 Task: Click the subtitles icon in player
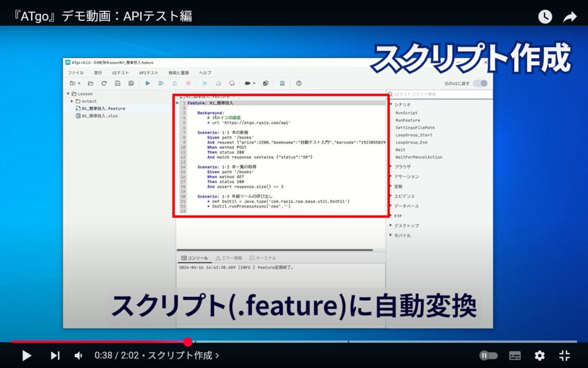tap(514, 355)
